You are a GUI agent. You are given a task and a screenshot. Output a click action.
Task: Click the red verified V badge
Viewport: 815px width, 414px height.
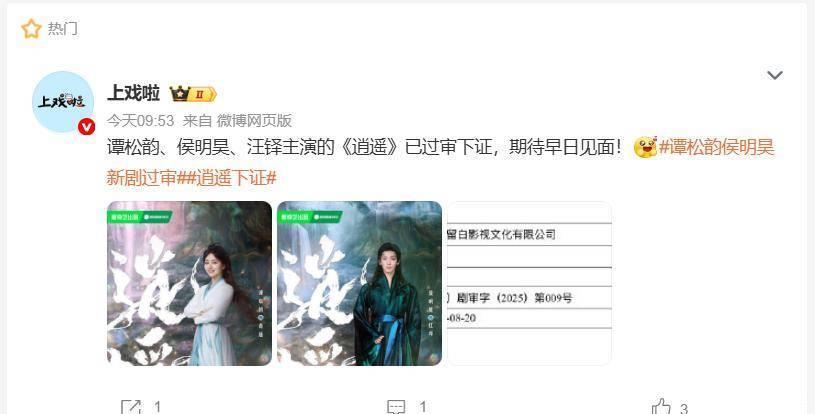pos(86,127)
